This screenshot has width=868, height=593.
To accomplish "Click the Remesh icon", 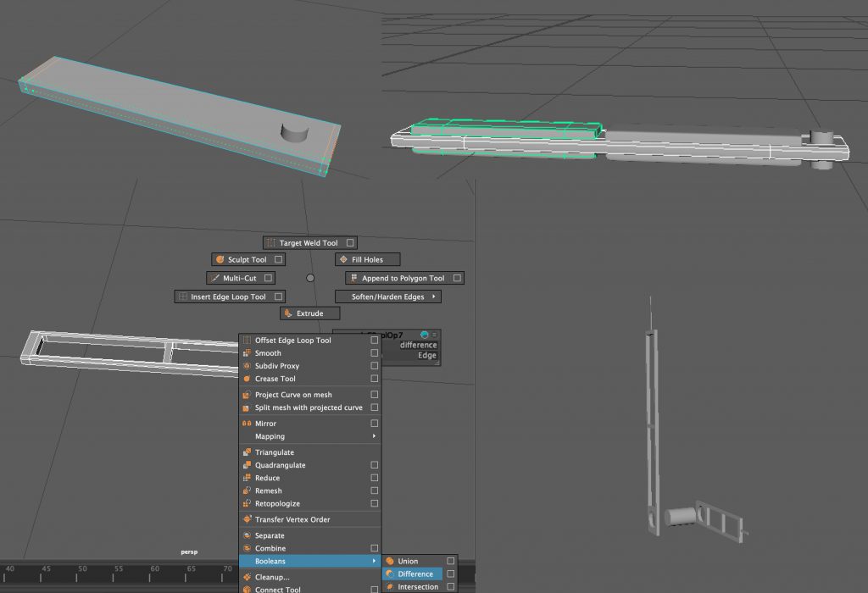I will point(247,490).
